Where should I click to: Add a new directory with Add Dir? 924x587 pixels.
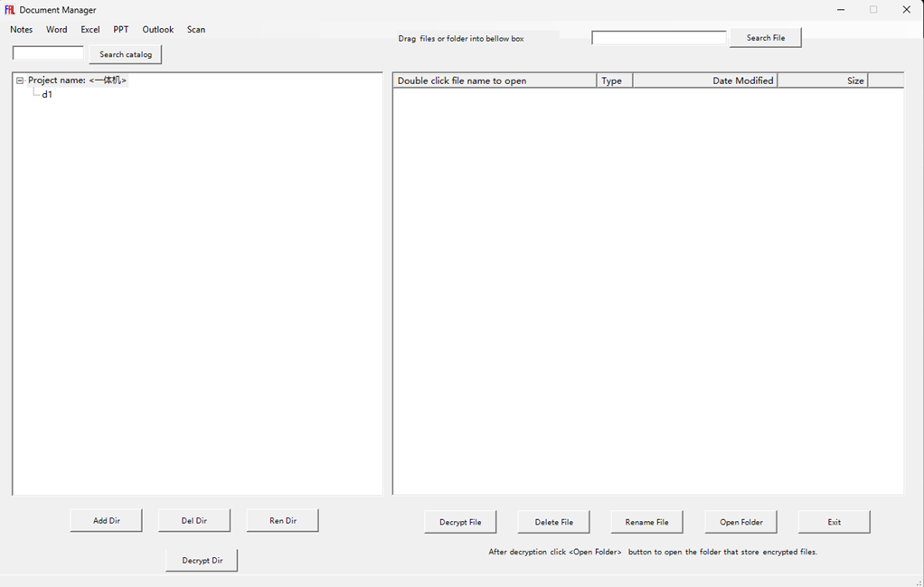point(106,521)
